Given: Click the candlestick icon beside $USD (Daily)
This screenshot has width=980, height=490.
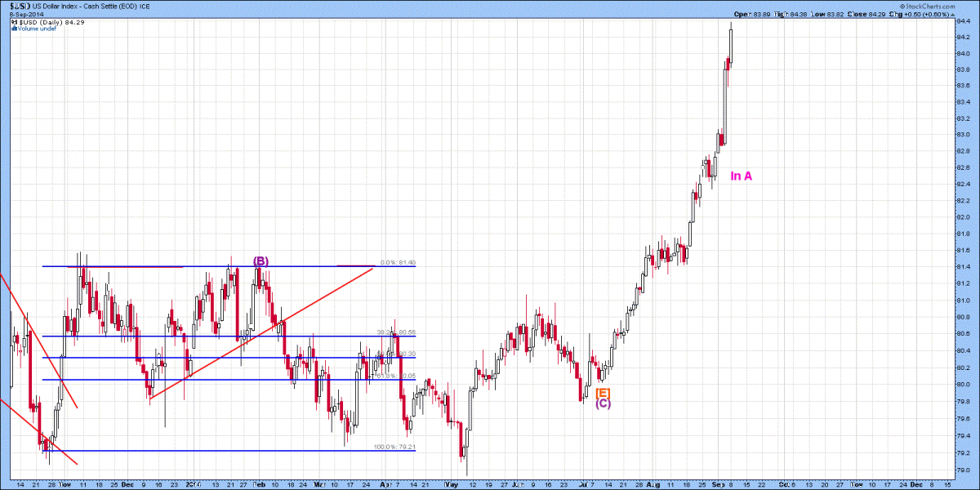Looking at the screenshot, I should point(12,22).
